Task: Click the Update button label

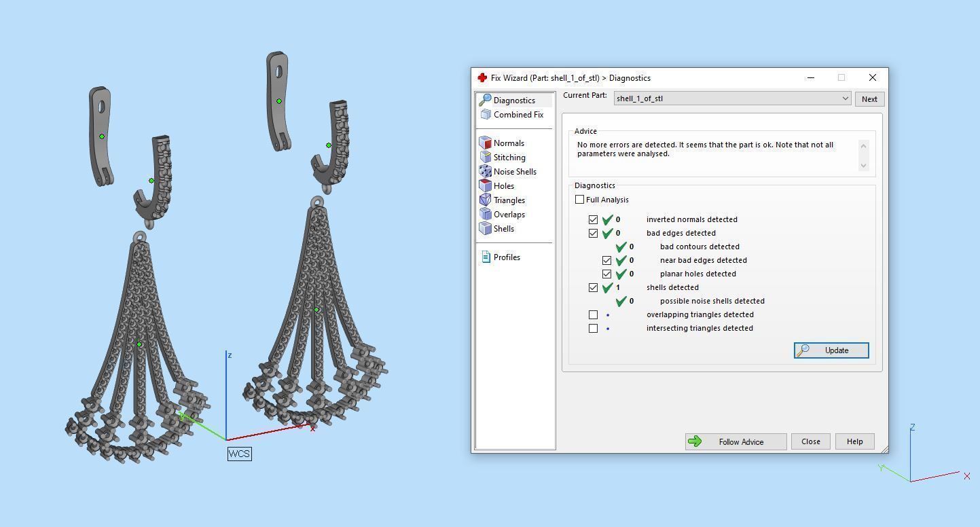Action: tap(837, 350)
